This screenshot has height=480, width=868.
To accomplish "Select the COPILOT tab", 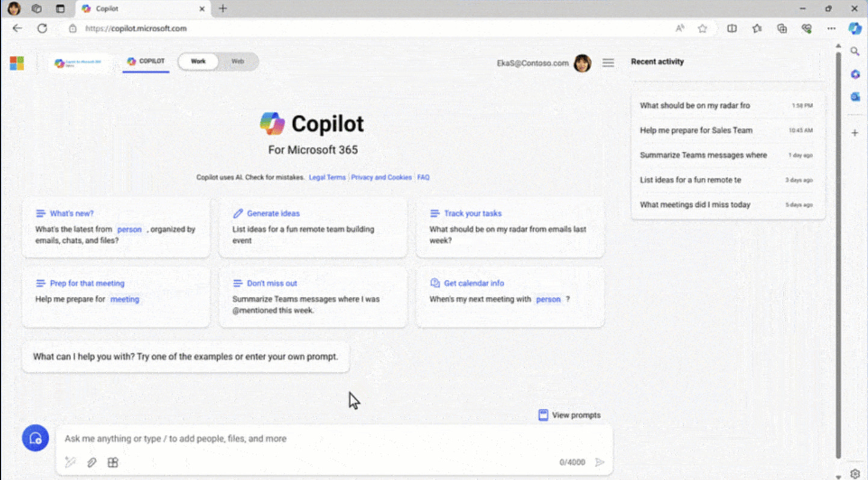I will point(146,61).
